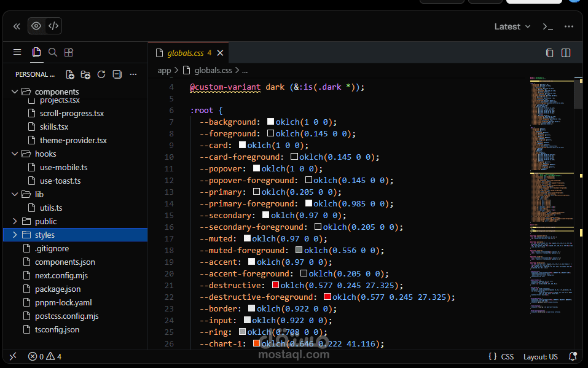This screenshot has width=588, height=368.
Task: Open the terminal console icon
Action: click(547, 26)
